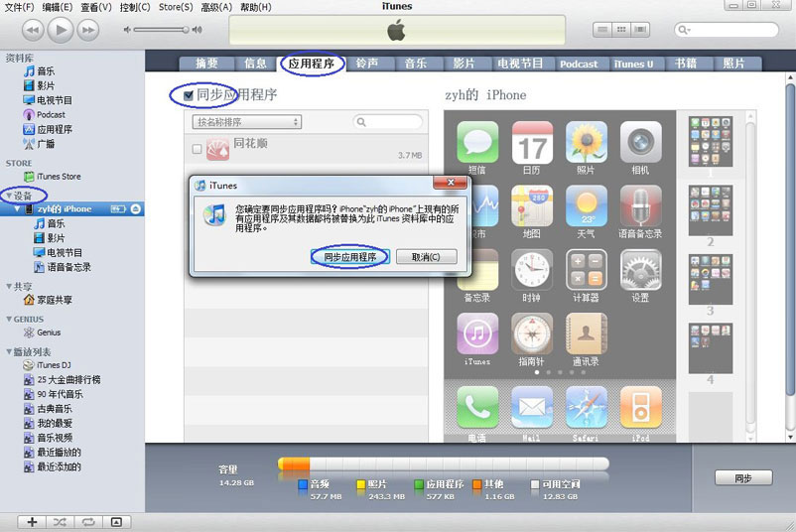Click the 日历 calendar app icon
Viewport: 796px width, 532px height.
pos(532,142)
